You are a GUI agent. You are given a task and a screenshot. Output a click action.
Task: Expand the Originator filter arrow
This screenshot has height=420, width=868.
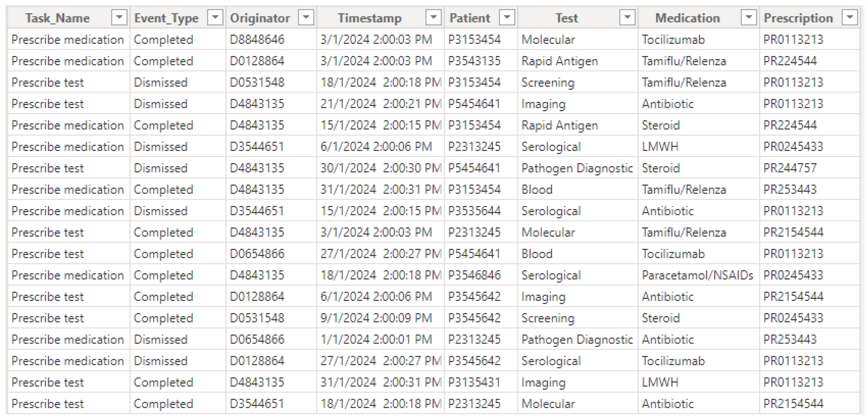pos(306,17)
